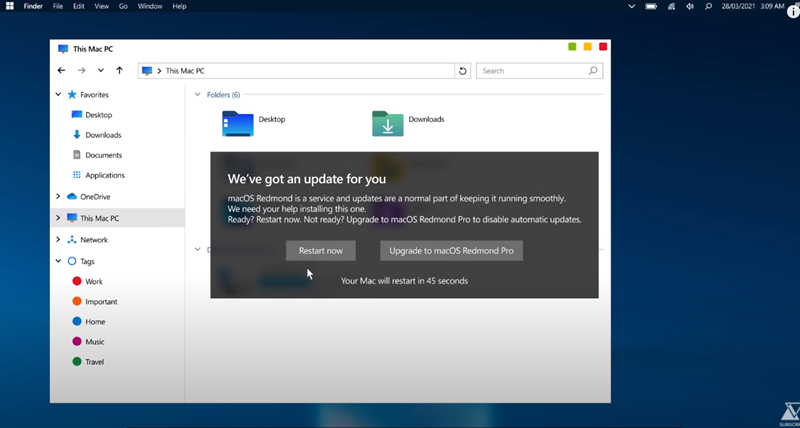Click the volume icon in menu bar
The width and height of the screenshot is (800, 428).
tap(690, 6)
